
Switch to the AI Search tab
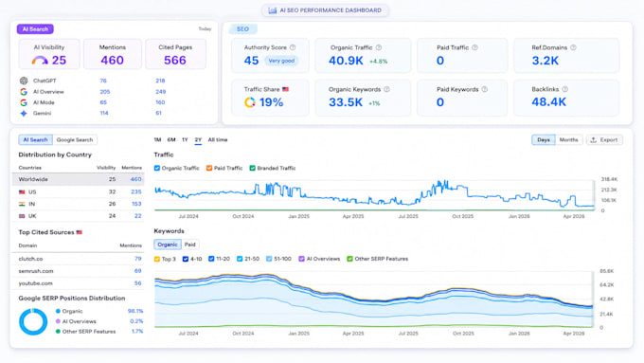point(35,139)
